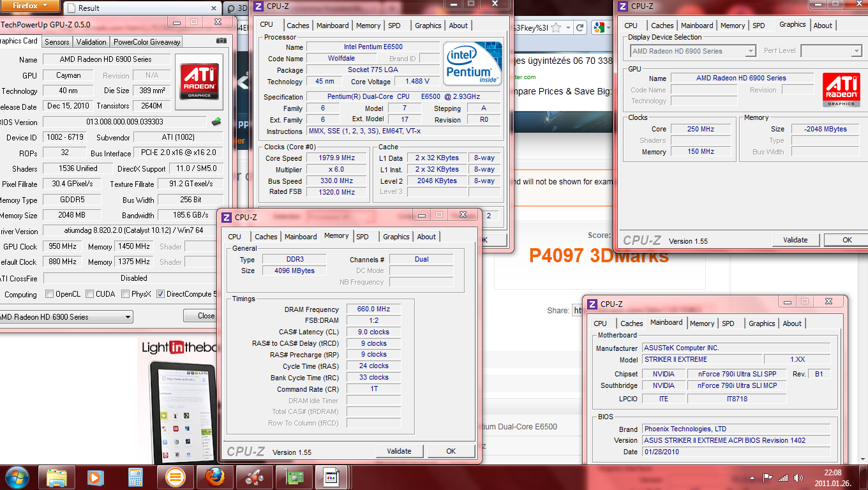
Task: Click the BIOS date 01/28/2010 field
Action: (737, 452)
